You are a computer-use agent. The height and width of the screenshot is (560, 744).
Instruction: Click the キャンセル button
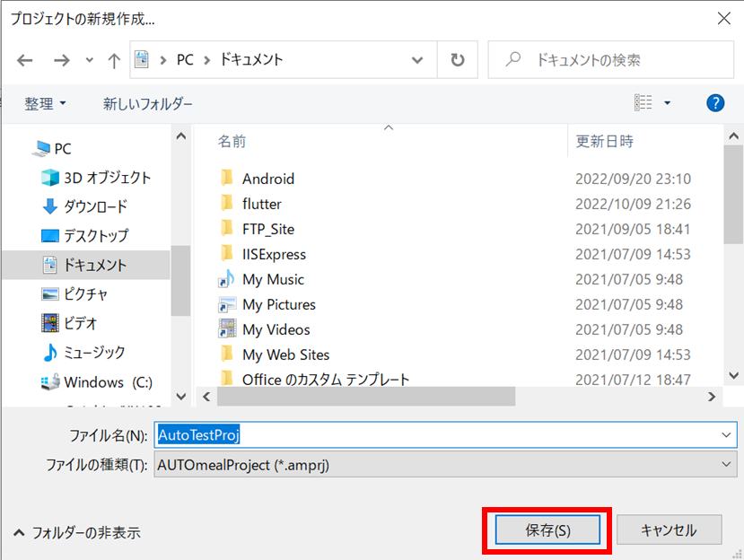pos(669,530)
